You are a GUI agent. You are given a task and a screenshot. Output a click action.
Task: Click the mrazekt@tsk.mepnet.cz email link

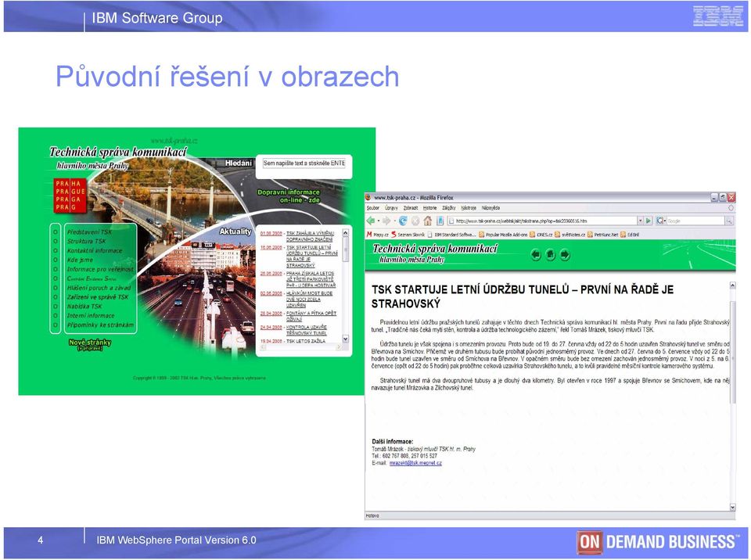[x=415, y=463]
